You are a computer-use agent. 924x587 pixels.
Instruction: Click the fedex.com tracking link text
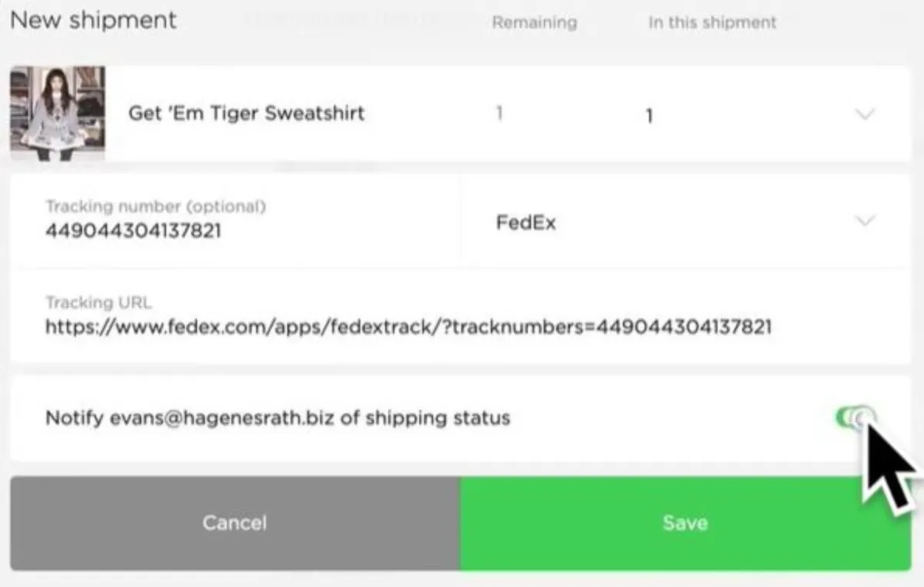(x=408, y=327)
